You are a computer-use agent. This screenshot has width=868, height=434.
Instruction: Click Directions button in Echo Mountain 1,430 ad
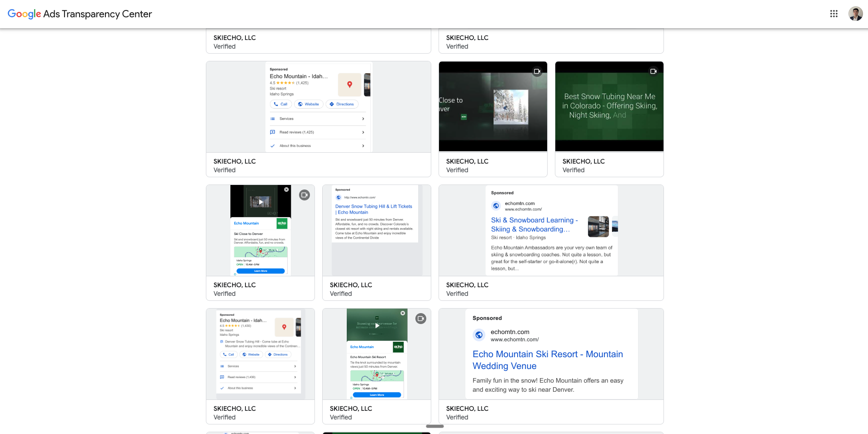point(278,354)
